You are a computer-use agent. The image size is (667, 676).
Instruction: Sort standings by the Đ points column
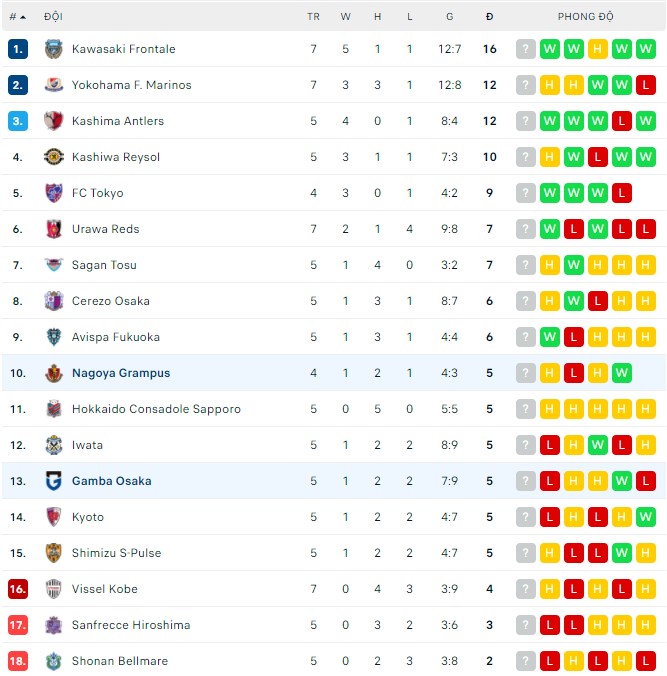coord(489,17)
